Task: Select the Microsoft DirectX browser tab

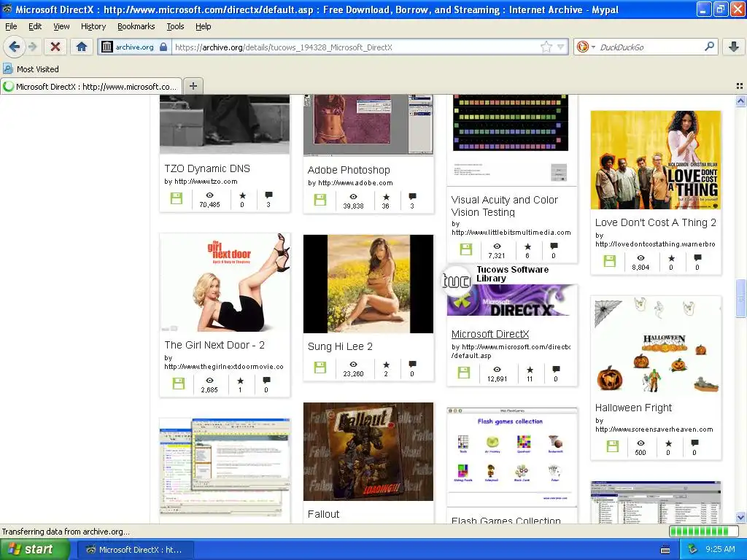Action: 91,87
